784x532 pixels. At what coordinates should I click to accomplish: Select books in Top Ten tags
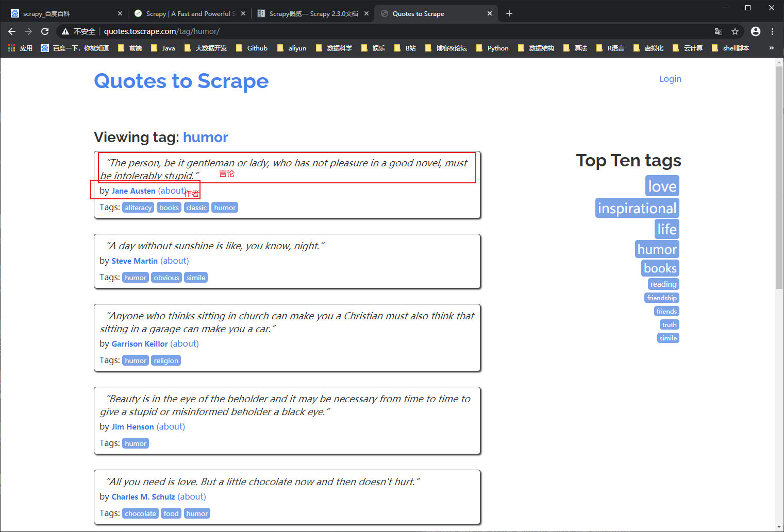click(x=660, y=268)
